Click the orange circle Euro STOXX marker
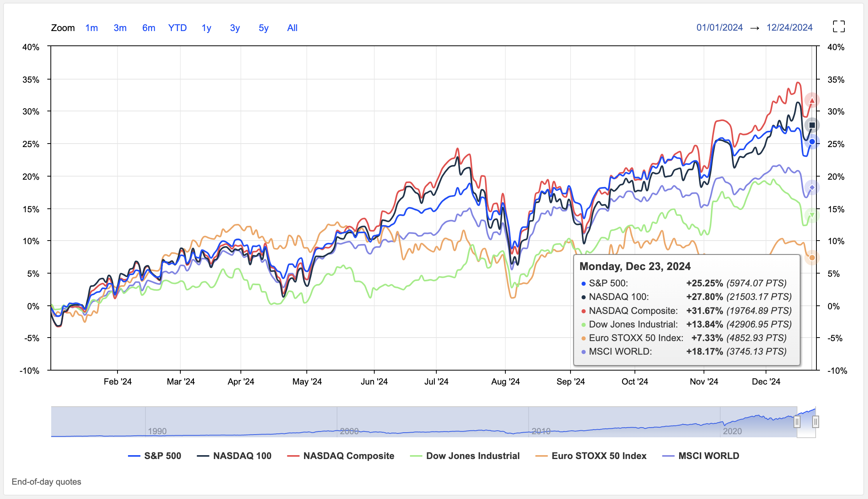The height and width of the screenshot is (499, 868). (x=812, y=258)
